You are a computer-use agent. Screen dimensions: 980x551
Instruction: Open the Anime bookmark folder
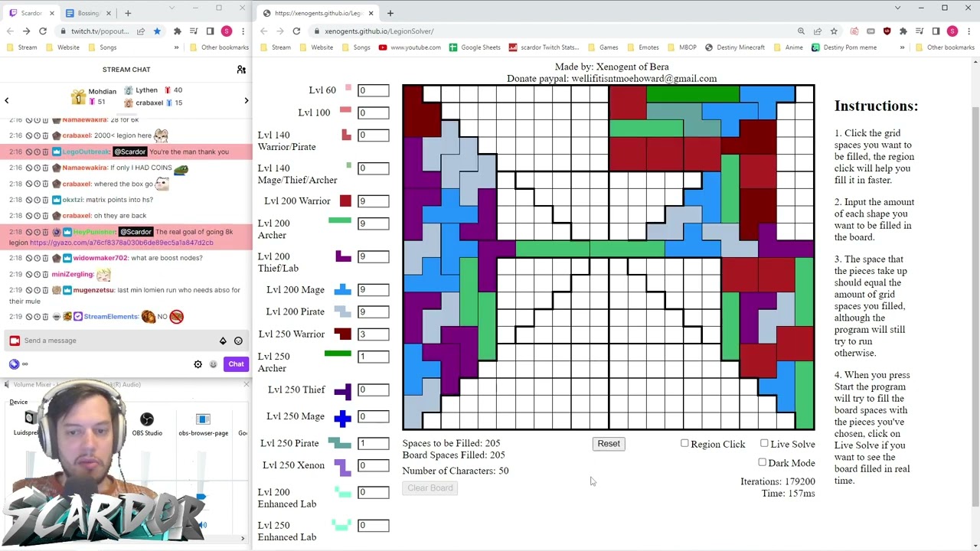tap(789, 47)
